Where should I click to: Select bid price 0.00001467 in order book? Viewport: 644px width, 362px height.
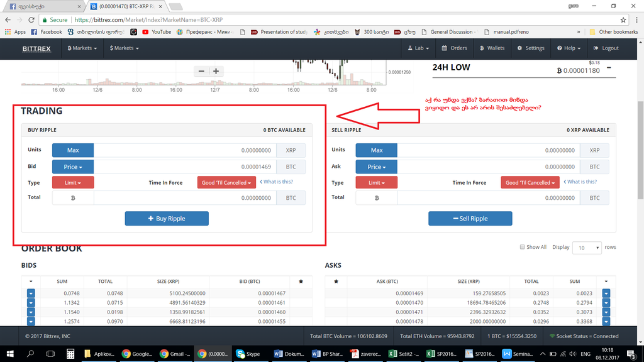point(271,293)
